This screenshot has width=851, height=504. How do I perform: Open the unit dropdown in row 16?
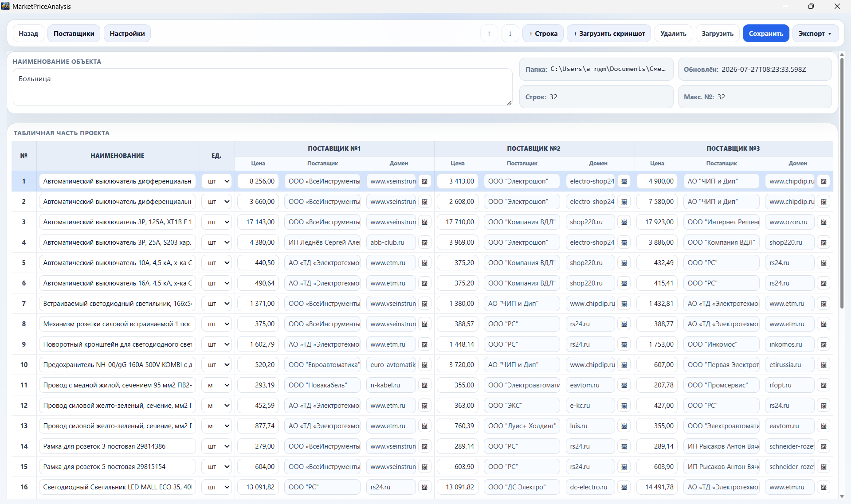(x=217, y=487)
